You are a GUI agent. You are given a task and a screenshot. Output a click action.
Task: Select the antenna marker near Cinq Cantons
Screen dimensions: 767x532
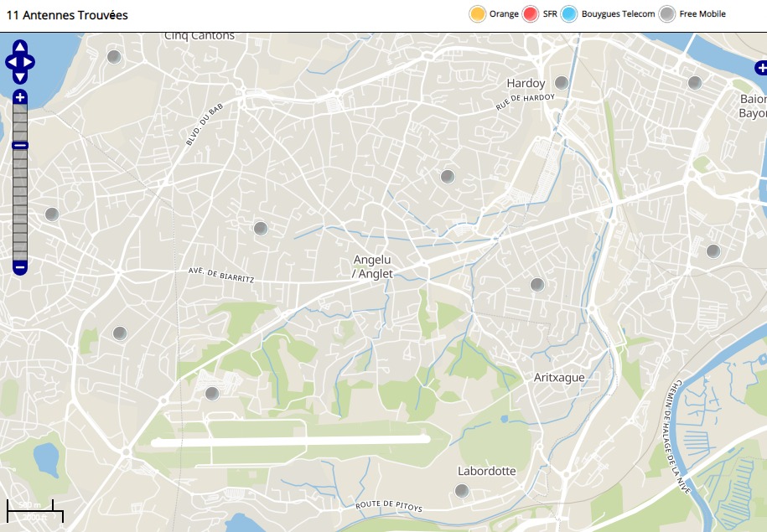click(x=114, y=57)
